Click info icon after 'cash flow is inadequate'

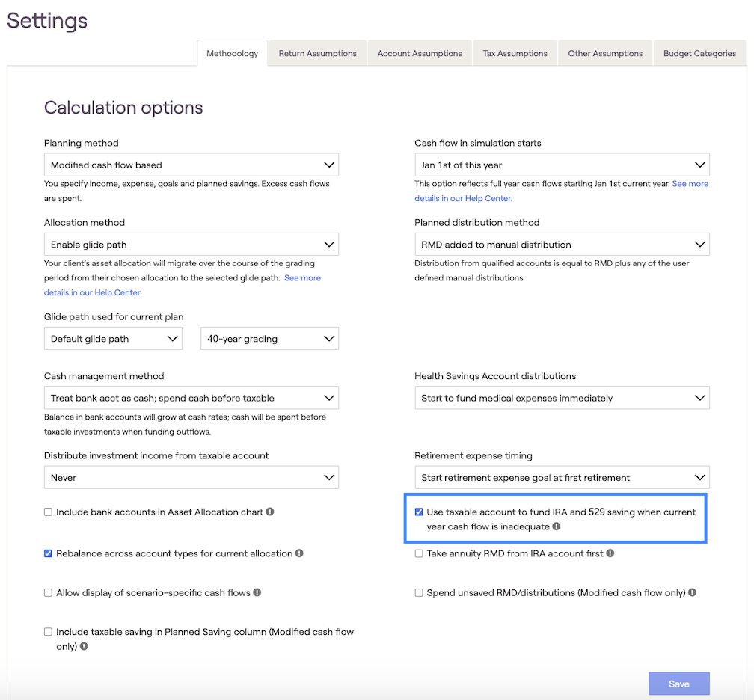tap(556, 527)
